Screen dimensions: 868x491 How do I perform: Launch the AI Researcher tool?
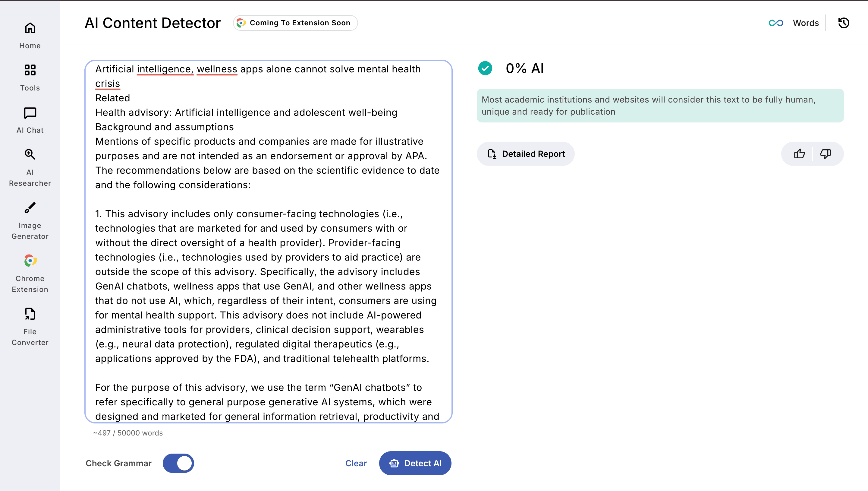30,155
